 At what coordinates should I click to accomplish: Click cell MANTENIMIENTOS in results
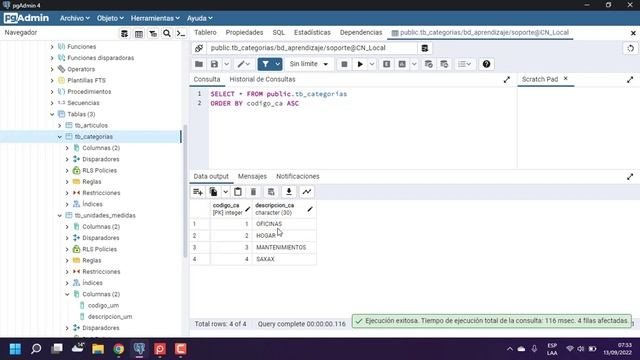click(284, 247)
